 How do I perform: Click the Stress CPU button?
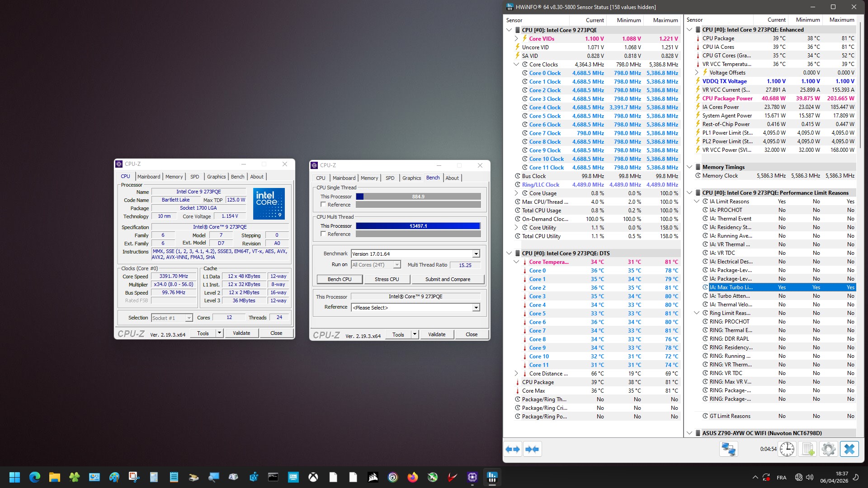point(387,279)
